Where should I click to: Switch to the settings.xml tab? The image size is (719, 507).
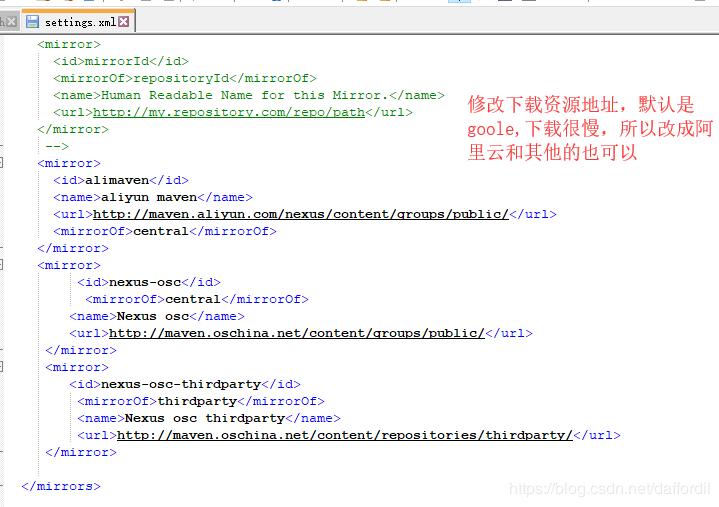point(79,21)
